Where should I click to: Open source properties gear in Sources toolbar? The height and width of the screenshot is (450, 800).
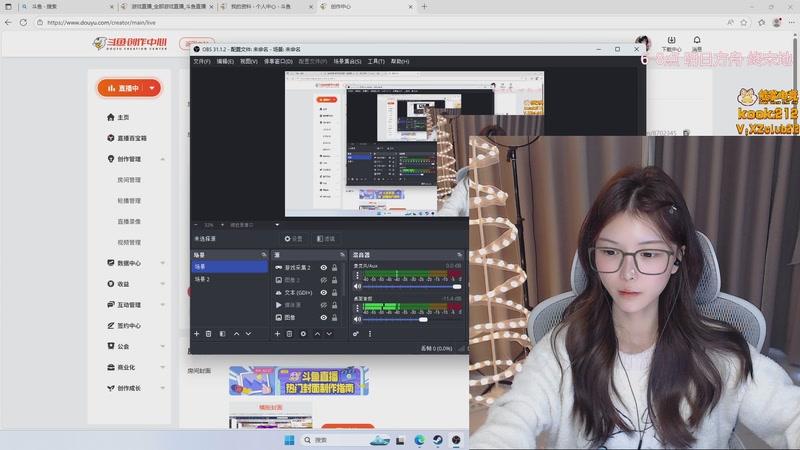pyautogui.click(x=303, y=334)
